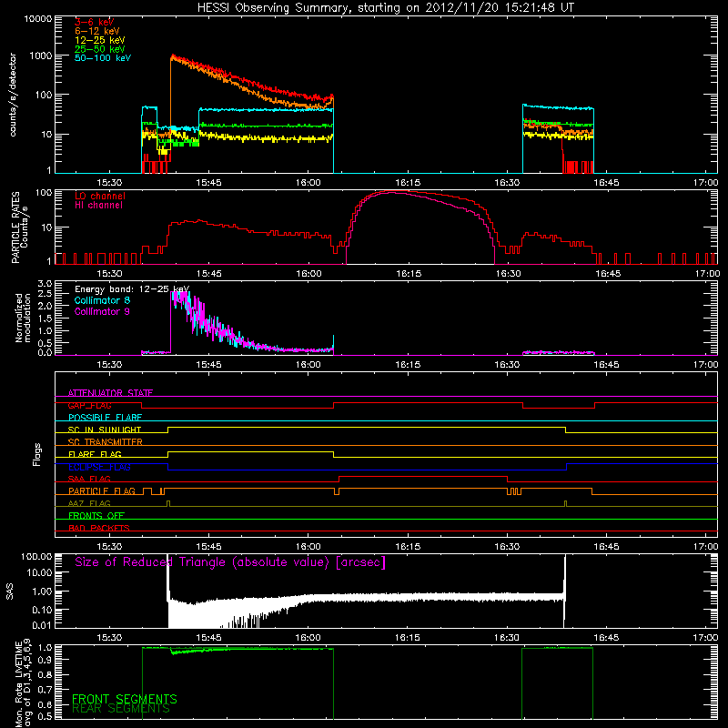The image size is (728, 728).
Task: Click the HESSI Observing Summary title text
Action: coord(385,8)
